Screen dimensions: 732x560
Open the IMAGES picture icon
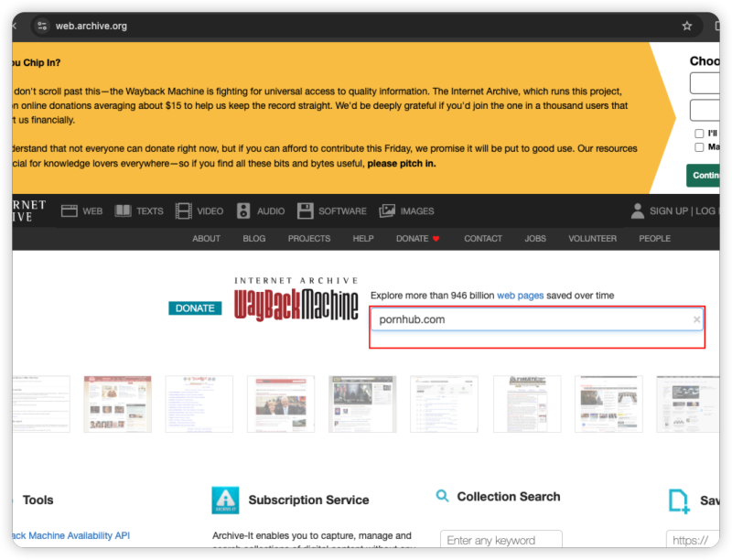pyautogui.click(x=387, y=211)
